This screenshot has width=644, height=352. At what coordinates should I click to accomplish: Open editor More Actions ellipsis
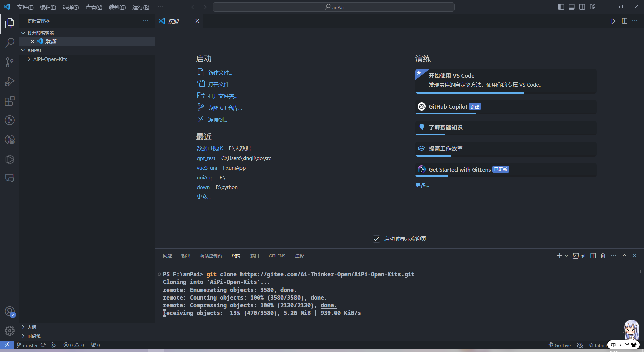[x=635, y=21]
